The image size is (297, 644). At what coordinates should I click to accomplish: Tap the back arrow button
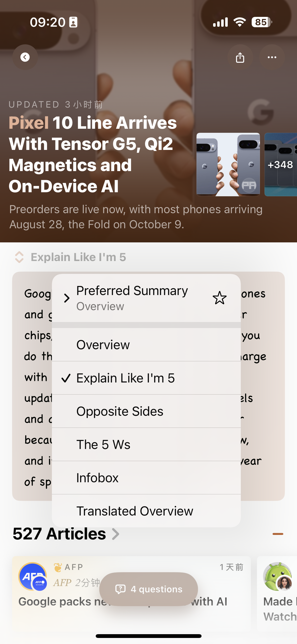(x=25, y=57)
